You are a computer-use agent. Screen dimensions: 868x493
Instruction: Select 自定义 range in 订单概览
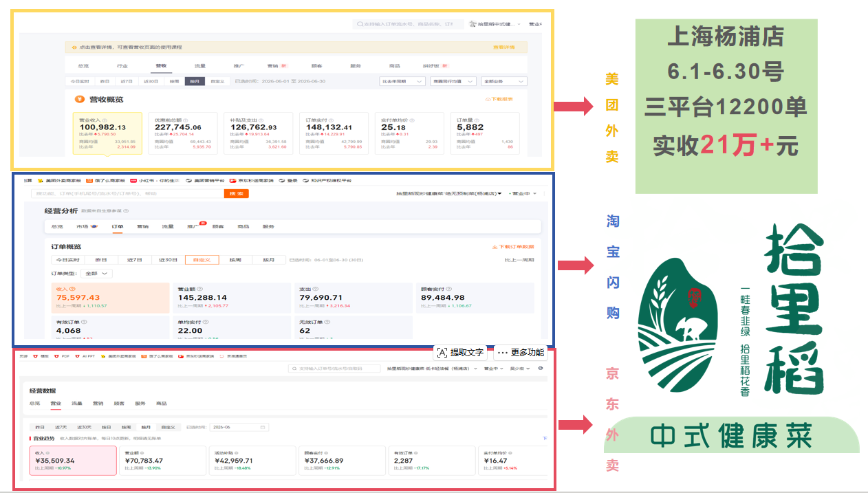[202, 260]
